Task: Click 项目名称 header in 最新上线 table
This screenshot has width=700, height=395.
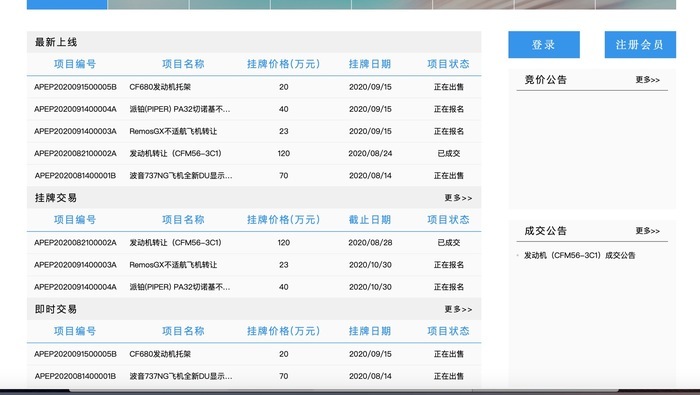Action: click(183, 64)
